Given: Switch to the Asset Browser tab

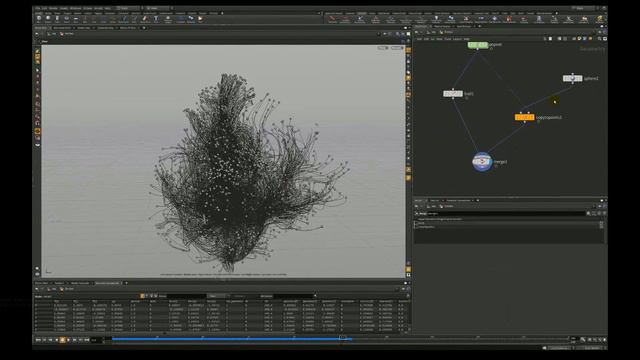Looking at the screenshot, I should pyautogui.click(x=464, y=26).
